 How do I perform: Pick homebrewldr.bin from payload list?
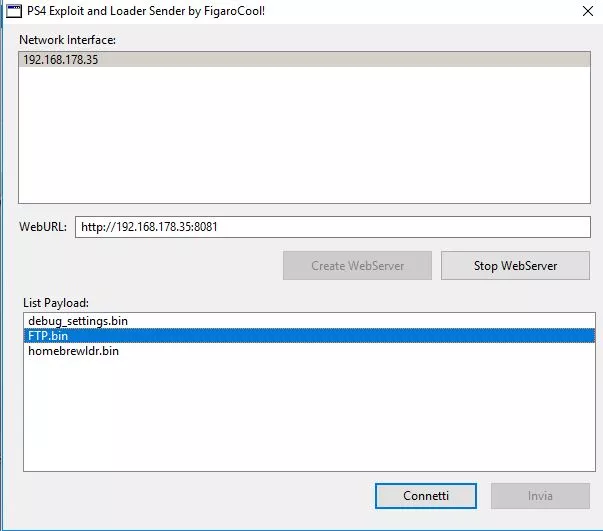(74, 351)
